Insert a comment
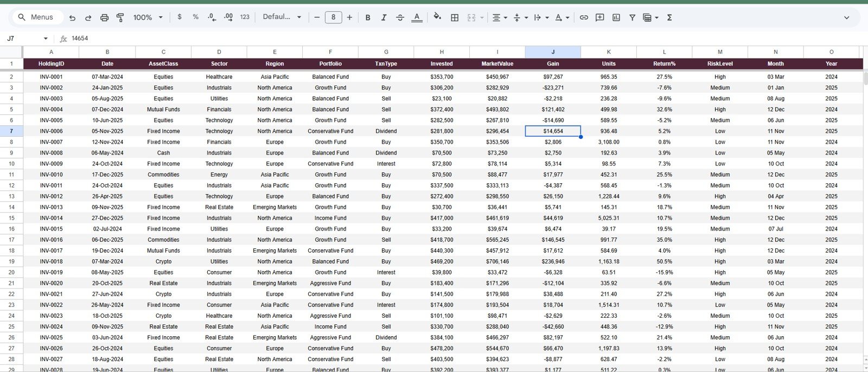 [x=599, y=17]
